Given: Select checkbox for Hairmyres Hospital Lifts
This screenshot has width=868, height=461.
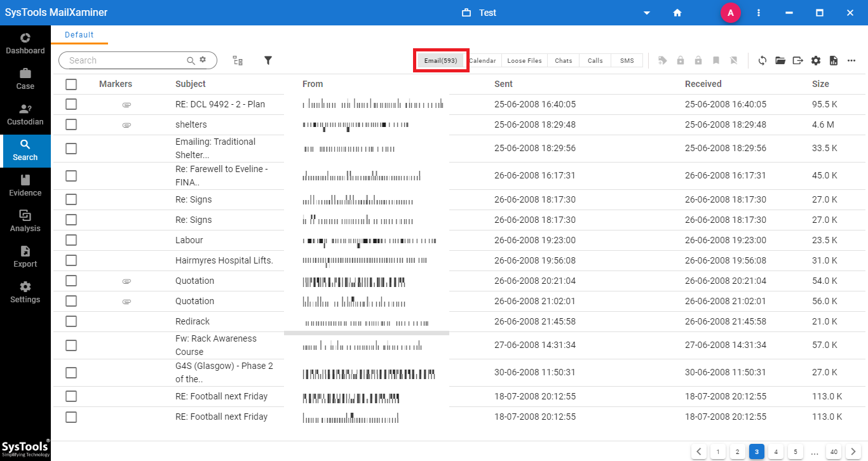Looking at the screenshot, I should click(x=71, y=261).
